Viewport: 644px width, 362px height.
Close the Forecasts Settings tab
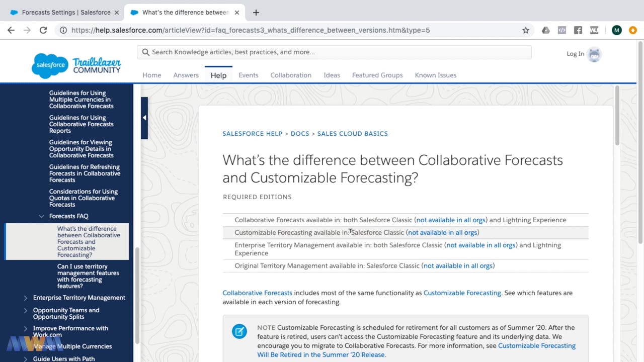(117, 12)
